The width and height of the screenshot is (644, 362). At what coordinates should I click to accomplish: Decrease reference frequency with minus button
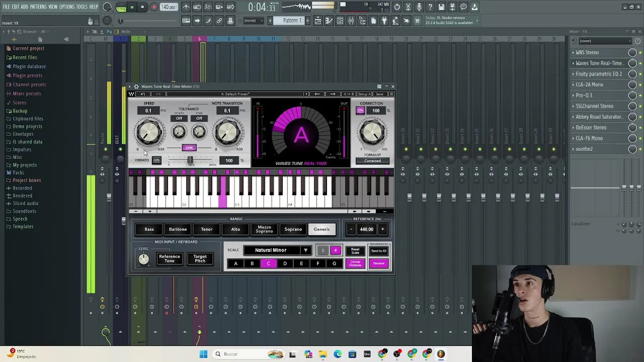pos(351,229)
